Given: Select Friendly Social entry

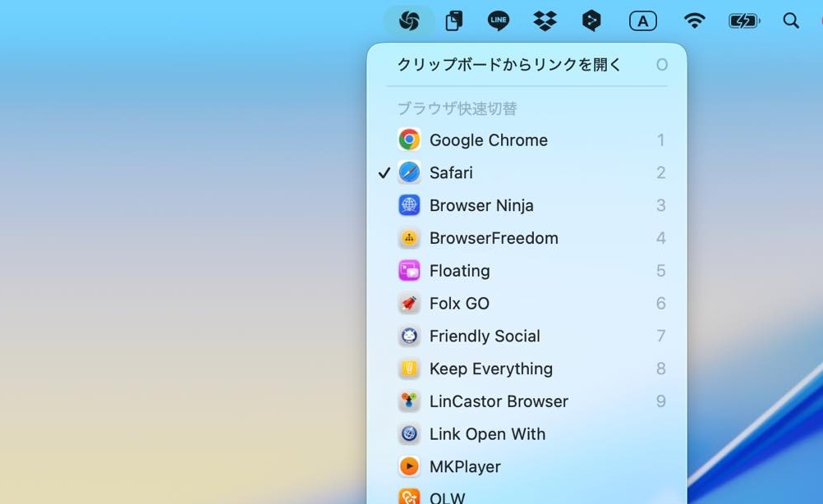Looking at the screenshot, I should pos(485,336).
